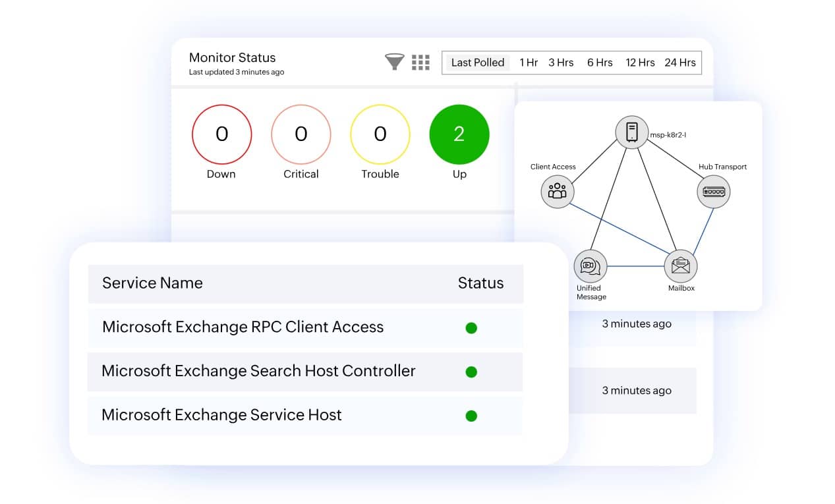Click green status dot for Service Host
The image size is (835, 504).
point(471,416)
